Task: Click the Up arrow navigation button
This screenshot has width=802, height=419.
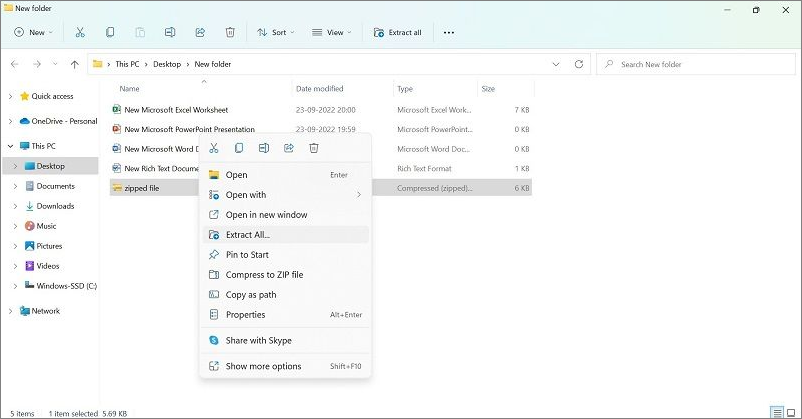Action: [75, 64]
